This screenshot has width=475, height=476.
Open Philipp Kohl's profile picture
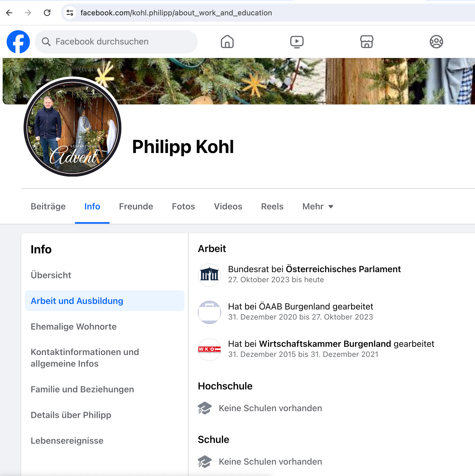pos(73,128)
